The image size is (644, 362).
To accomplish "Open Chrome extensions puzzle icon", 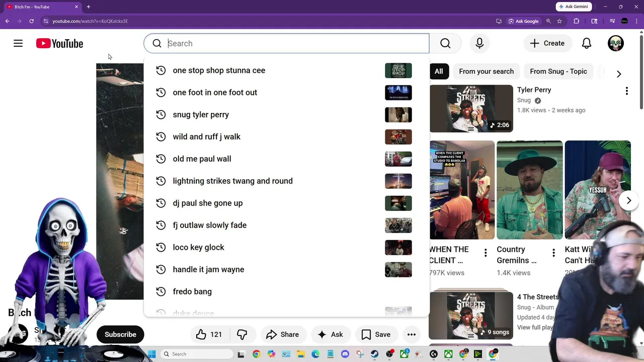I will [x=577, y=21].
